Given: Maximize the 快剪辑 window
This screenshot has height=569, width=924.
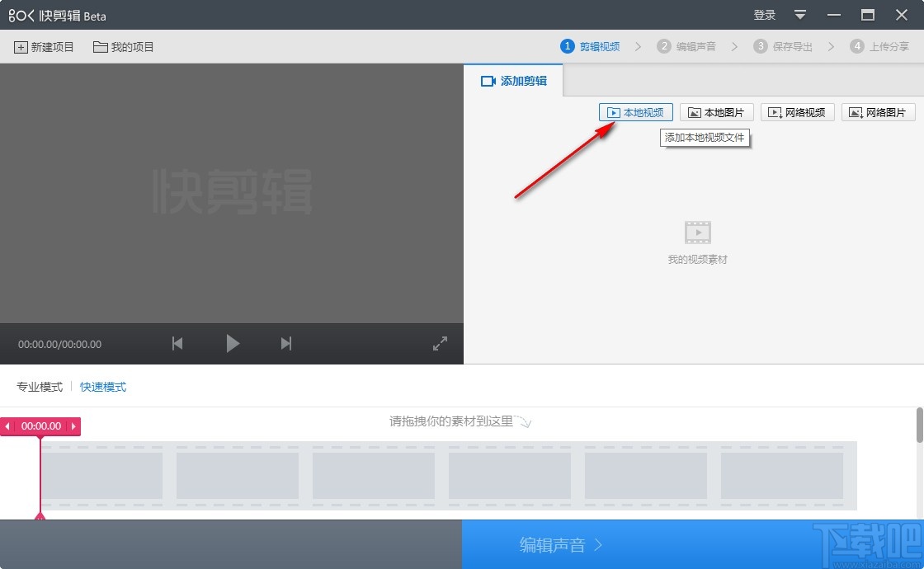Looking at the screenshot, I should pos(867,16).
